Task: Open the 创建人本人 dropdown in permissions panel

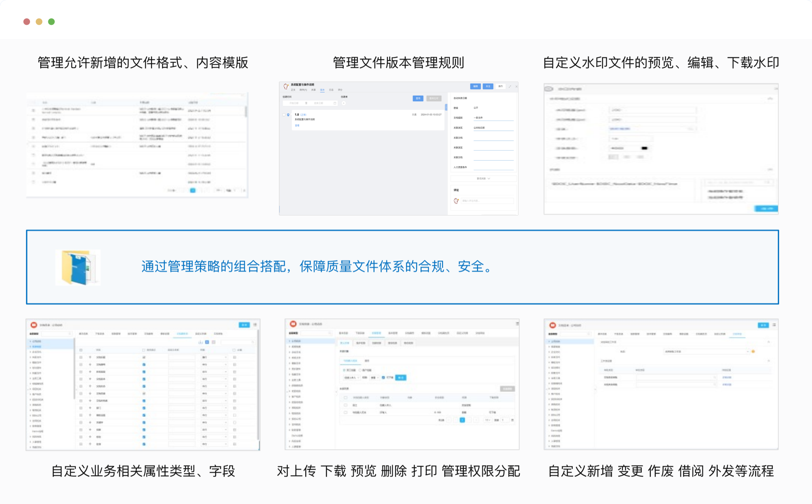Action: [x=352, y=377]
